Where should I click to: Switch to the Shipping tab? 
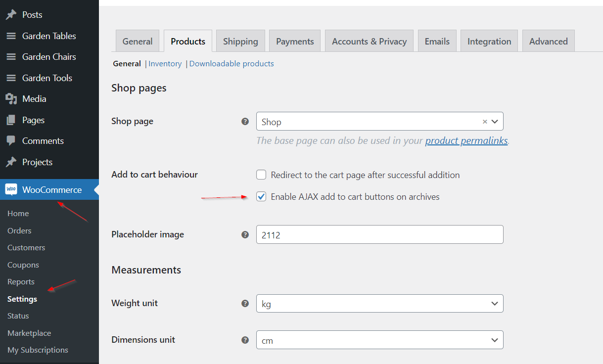[x=240, y=42]
